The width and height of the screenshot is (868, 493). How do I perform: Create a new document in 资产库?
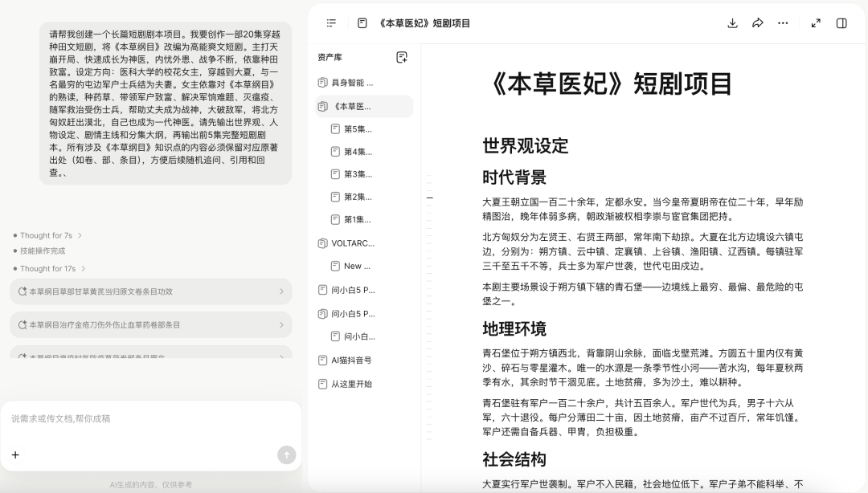tap(402, 57)
